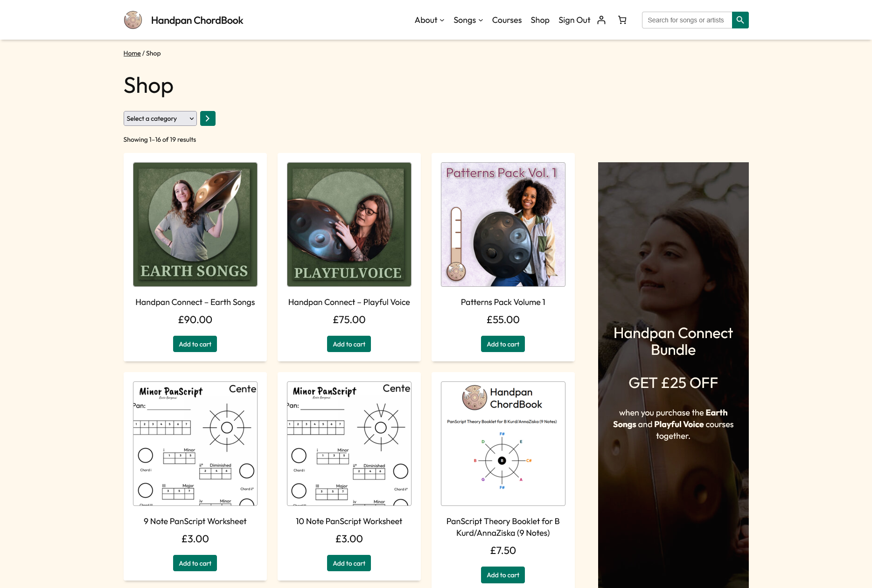Viewport: 872px width, 588px height.
Task: Click the Handpan ChordBook logo icon
Action: click(133, 20)
